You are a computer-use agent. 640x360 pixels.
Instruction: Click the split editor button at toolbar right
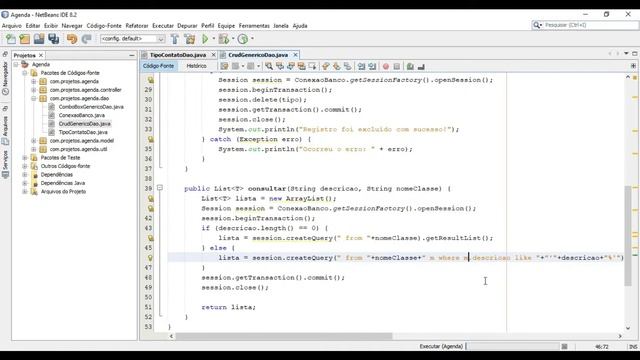click(633, 66)
